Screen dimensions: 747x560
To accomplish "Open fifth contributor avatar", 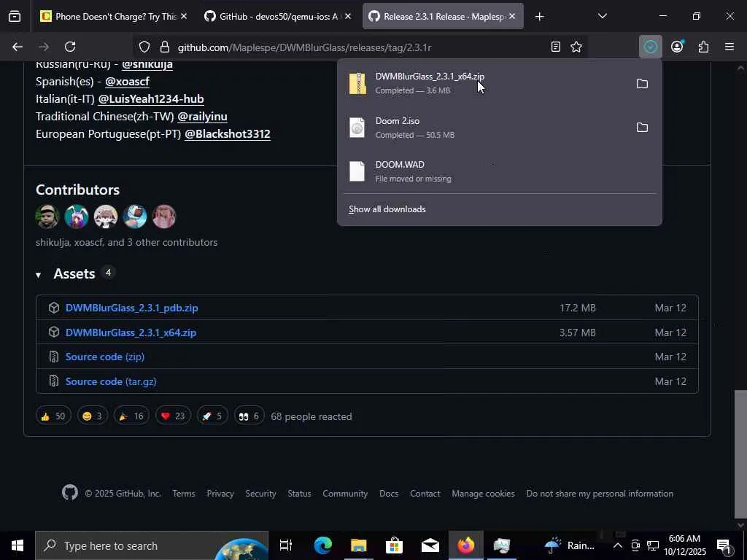I will point(164,217).
